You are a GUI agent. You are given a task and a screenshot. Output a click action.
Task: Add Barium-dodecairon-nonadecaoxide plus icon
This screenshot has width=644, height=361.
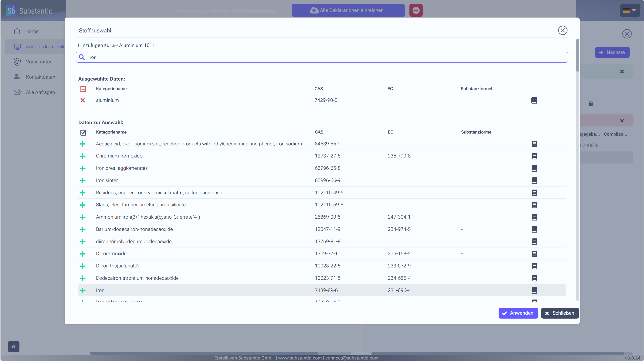pos(83,229)
